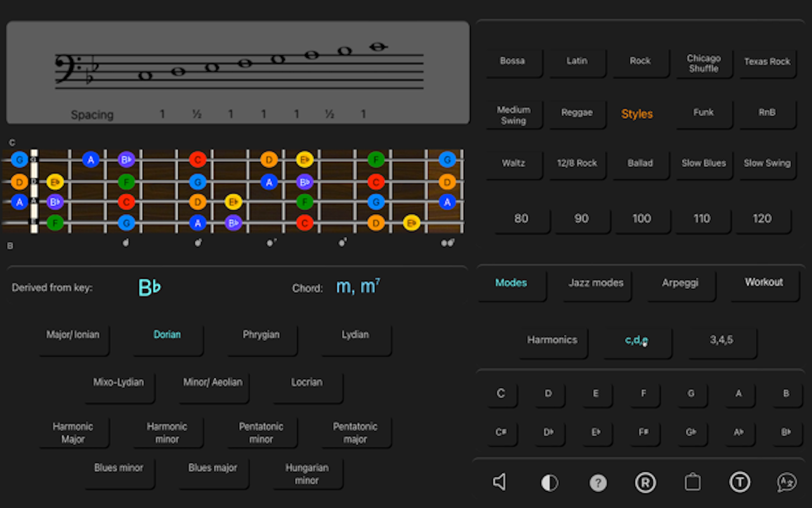Select root note F
Viewport: 812px width, 508px height.
click(643, 394)
